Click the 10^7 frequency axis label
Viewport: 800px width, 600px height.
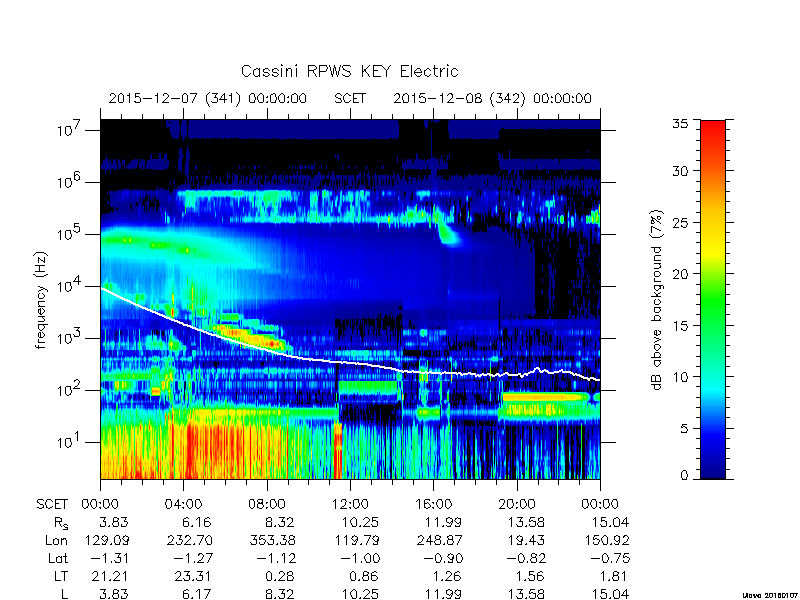(x=68, y=130)
